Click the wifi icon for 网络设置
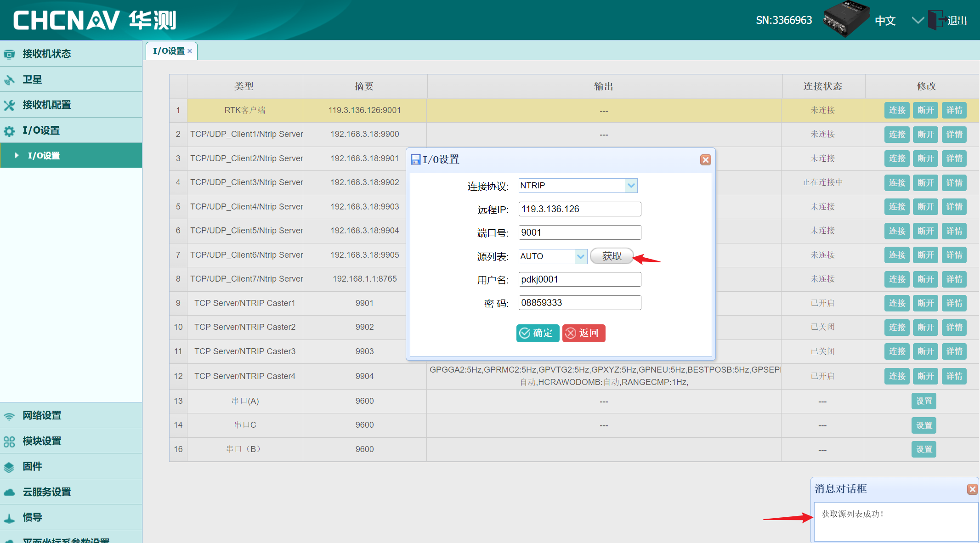The width and height of the screenshot is (980, 543). coord(9,416)
